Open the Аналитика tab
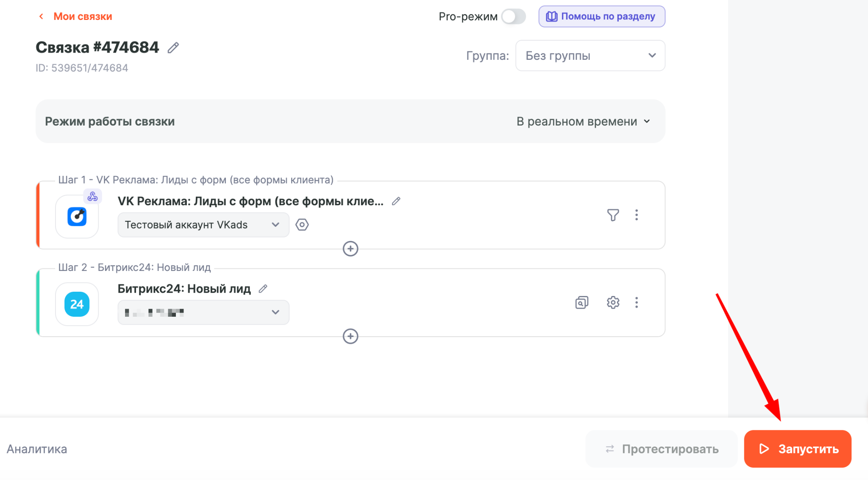Viewport: 868px width, 480px height. pos(37,449)
